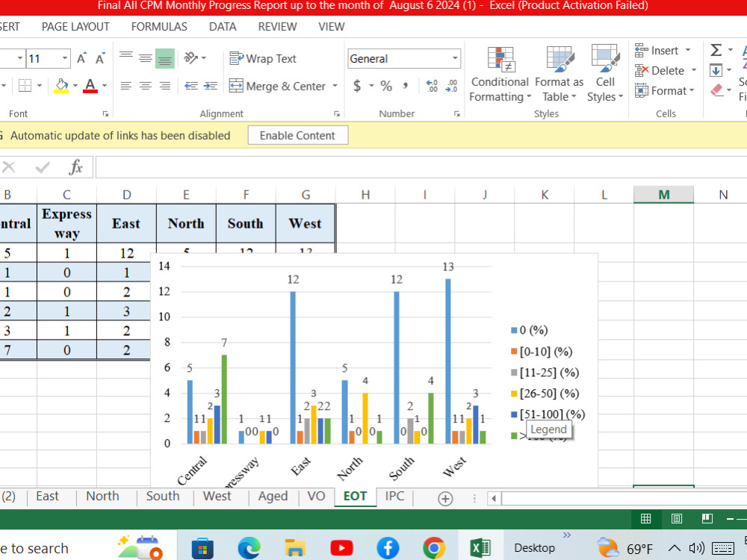Click the Decrease Decimal icon
This screenshot has height=560, width=747.
[451, 86]
